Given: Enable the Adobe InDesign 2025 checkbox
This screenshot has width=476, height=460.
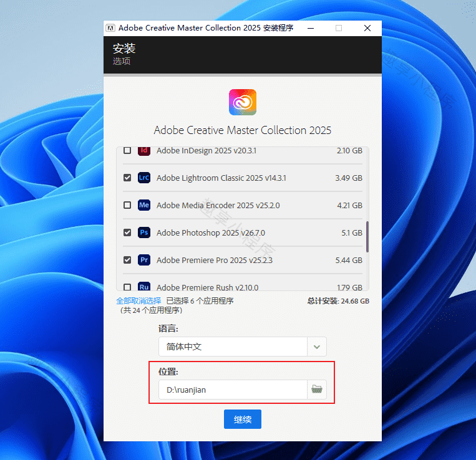Looking at the screenshot, I should (x=127, y=150).
